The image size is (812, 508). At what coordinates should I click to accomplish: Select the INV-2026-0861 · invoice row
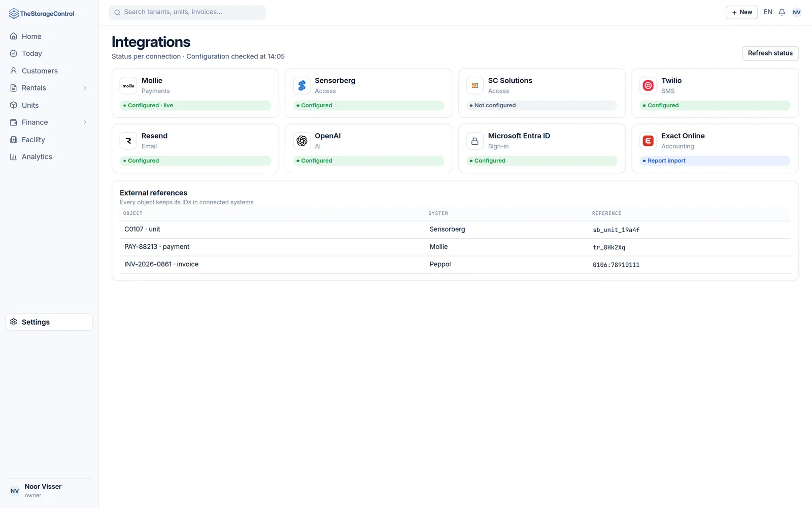pyautogui.click(x=455, y=265)
